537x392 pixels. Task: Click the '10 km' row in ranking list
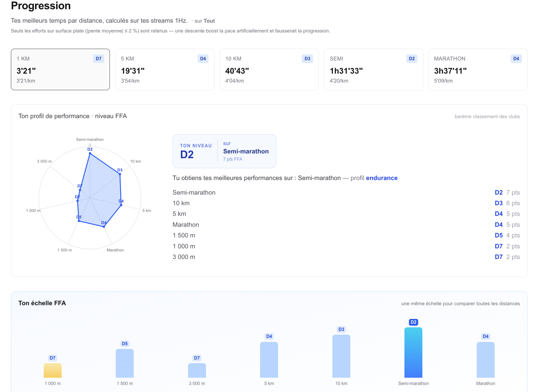click(x=346, y=203)
